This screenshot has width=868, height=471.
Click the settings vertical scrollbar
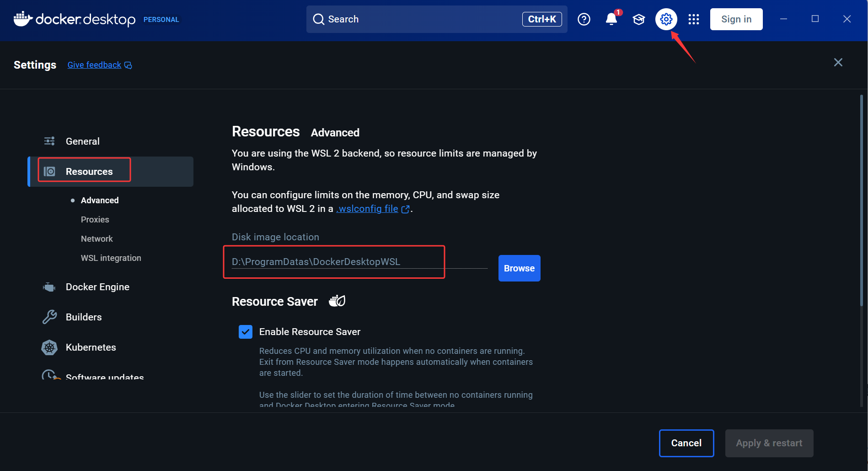(x=862, y=201)
